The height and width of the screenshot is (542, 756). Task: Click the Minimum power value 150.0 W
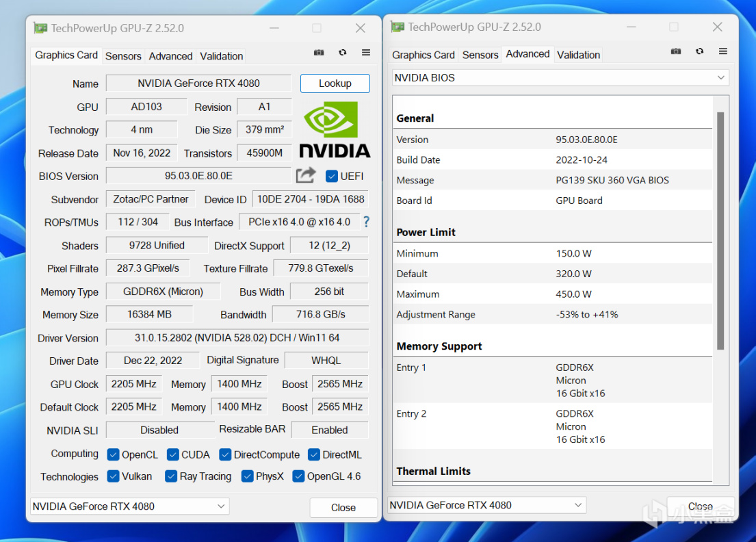pos(574,254)
